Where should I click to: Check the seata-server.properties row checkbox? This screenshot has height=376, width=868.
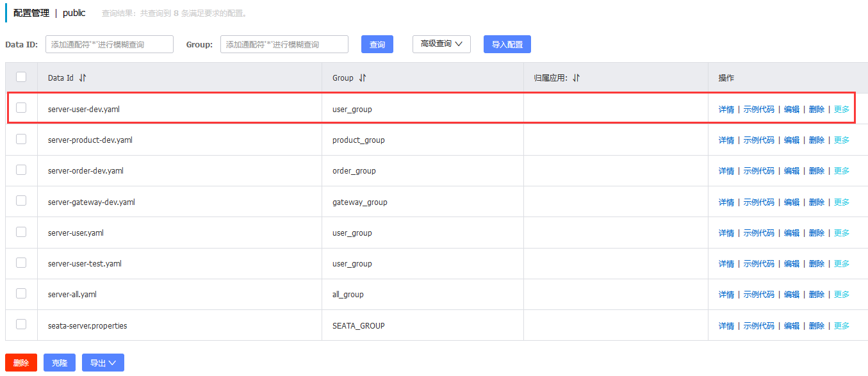pos(21,324)
